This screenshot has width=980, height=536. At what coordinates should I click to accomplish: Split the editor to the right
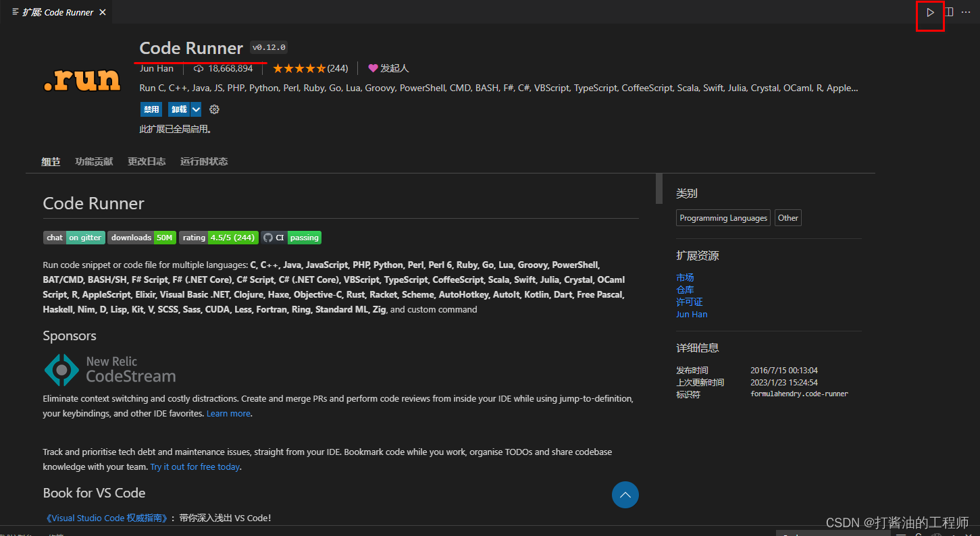[x=949, y=12]
